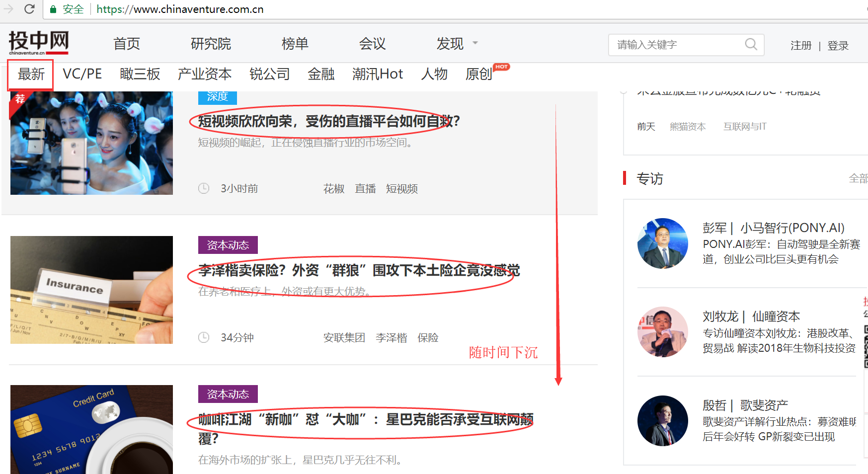Image resolution: width=868 pixels, height=474 pixels.
Task: Select the 锐公司 tab
Action: (x=270, y=74)
